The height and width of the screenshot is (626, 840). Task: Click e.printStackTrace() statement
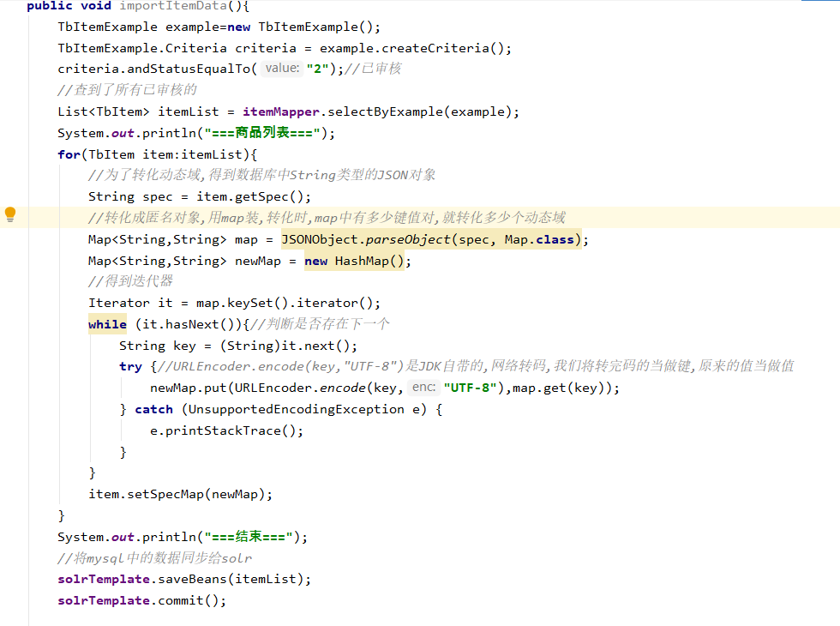(x=226, y=430)
